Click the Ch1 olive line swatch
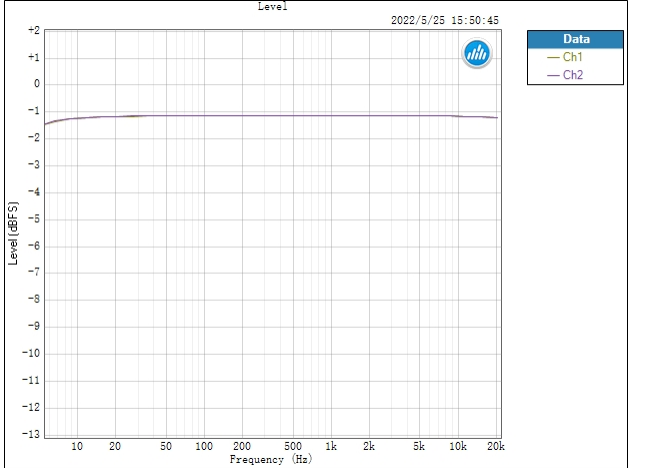Viewport: 652px width, 468px height. [553, 58]
